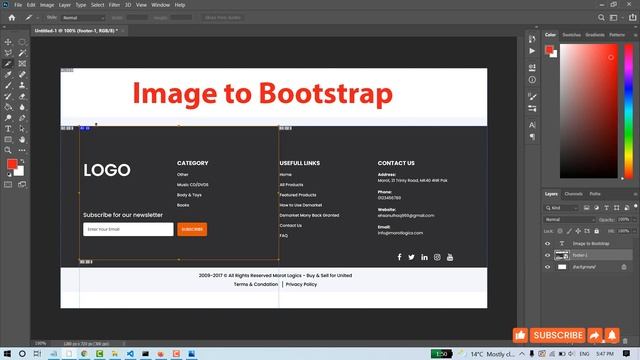Switch to the Paths tab

pos(595,194)
